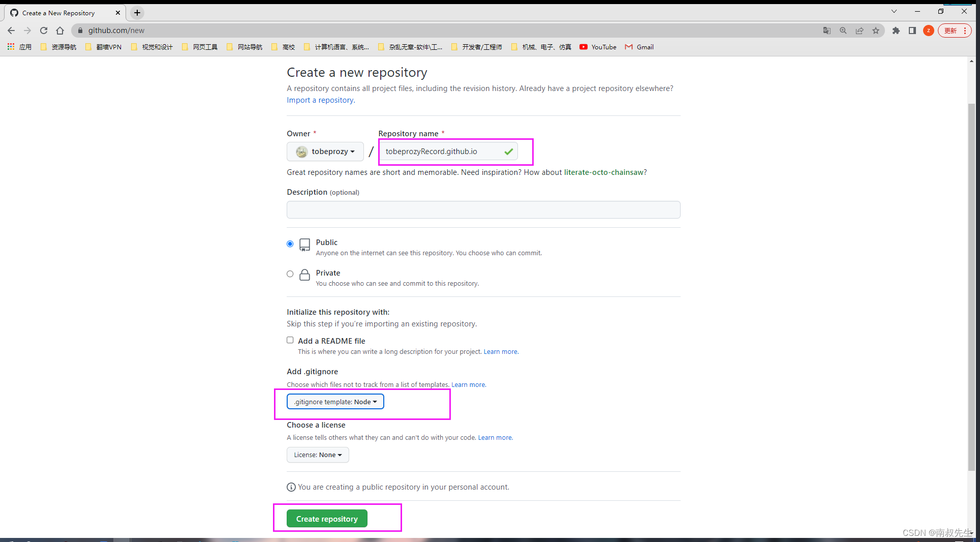Open the License None dropdown
Screen dimensions: 980x542
pyautogui.click(x=318, y=455)
